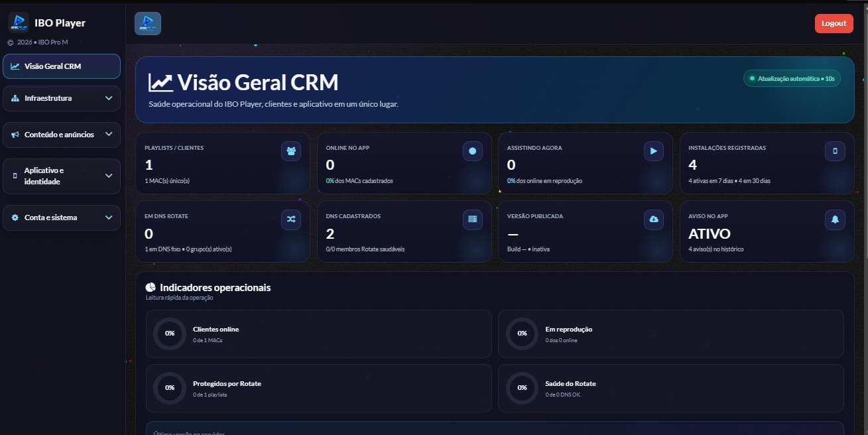Click the trend chart icon in page title
The height and width of the screenshot is (435, 868).
pyautogui.click(x=160, y=82)
